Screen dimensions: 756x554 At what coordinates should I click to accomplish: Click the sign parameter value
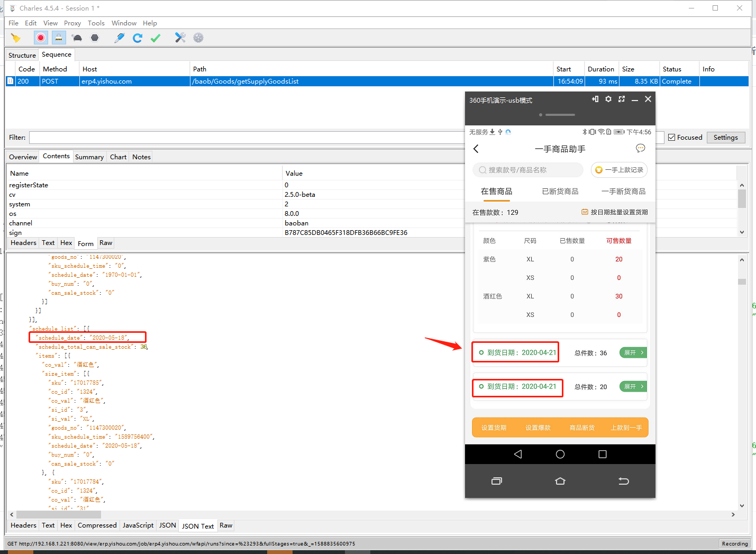point(346,232)
